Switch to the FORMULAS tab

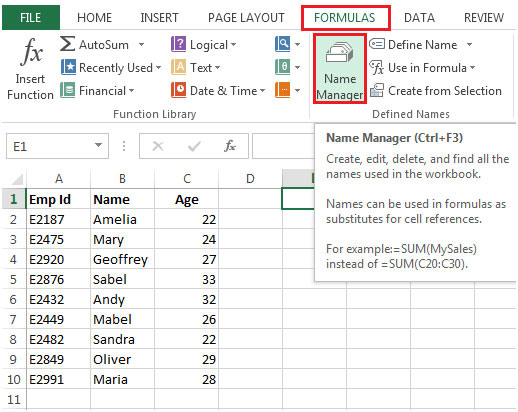pos(345,17)
